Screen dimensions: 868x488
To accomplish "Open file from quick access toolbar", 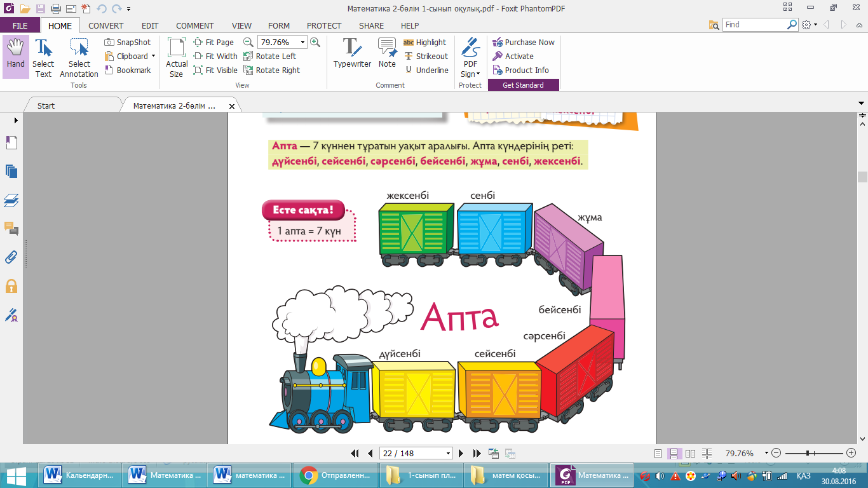I will (25, 9).
